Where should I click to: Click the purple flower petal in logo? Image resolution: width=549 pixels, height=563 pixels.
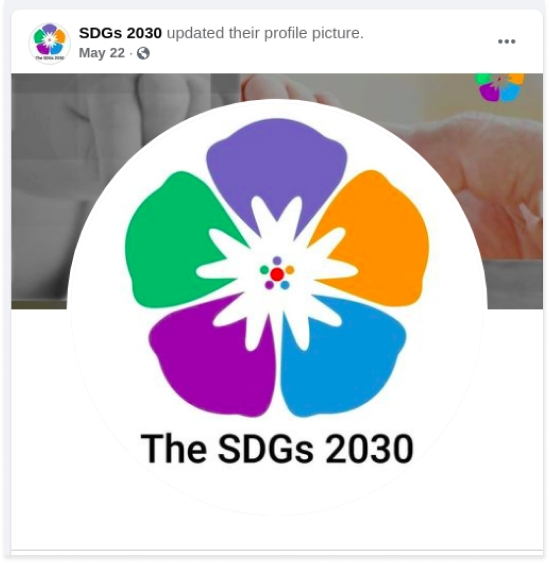pyautogui.click(x=276, y=162)
